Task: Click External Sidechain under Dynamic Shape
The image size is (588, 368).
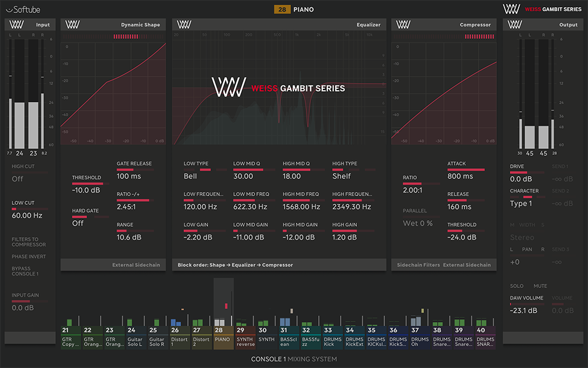Action: [x=136, y=265]
